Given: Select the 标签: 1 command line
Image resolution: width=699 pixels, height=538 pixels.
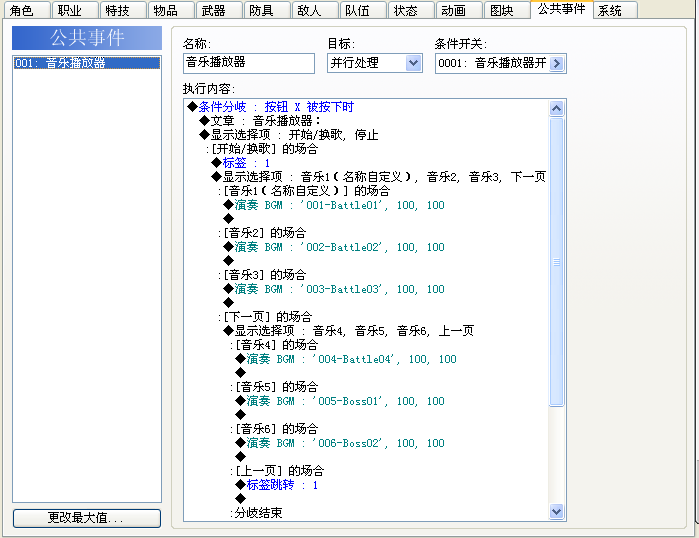Looking at the screenshot, I should 241,163.
